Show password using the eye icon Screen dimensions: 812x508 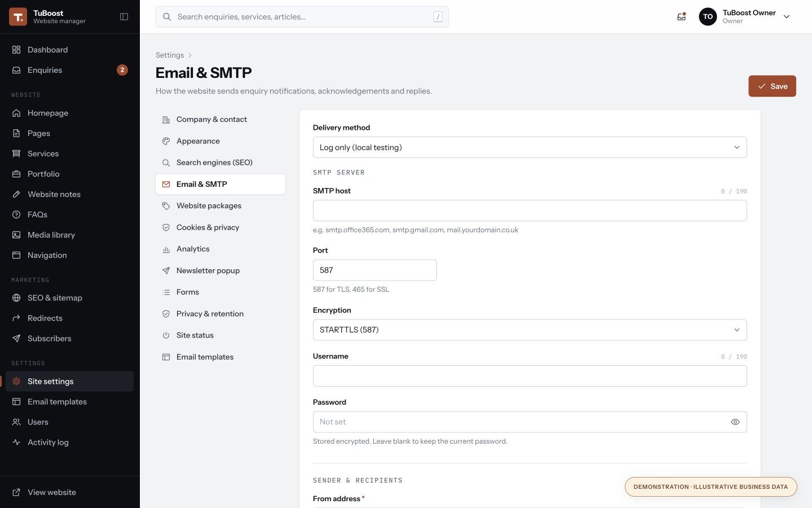tap(735, 422)
